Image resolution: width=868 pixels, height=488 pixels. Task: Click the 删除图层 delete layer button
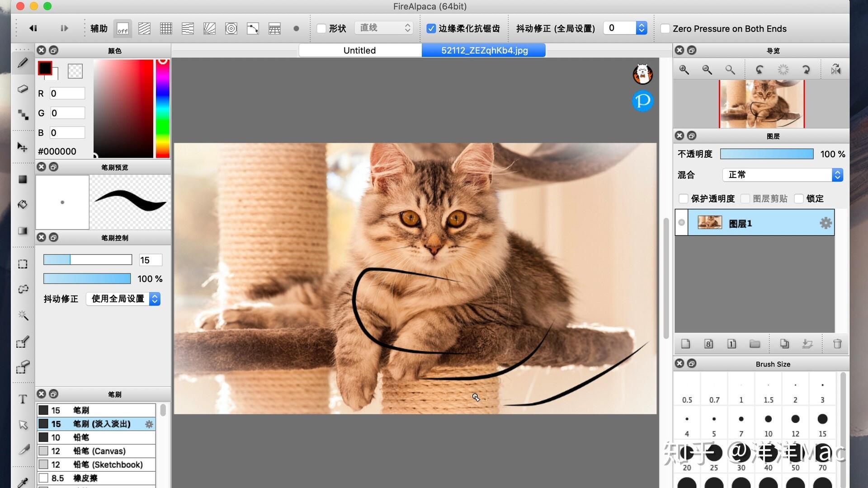point(836,344)
